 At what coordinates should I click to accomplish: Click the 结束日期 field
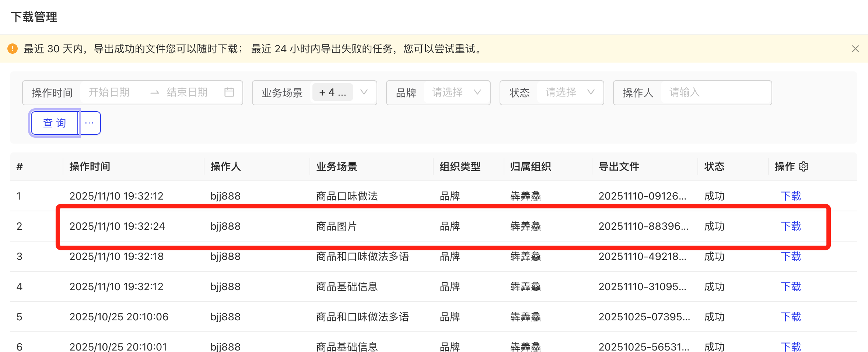187,92
